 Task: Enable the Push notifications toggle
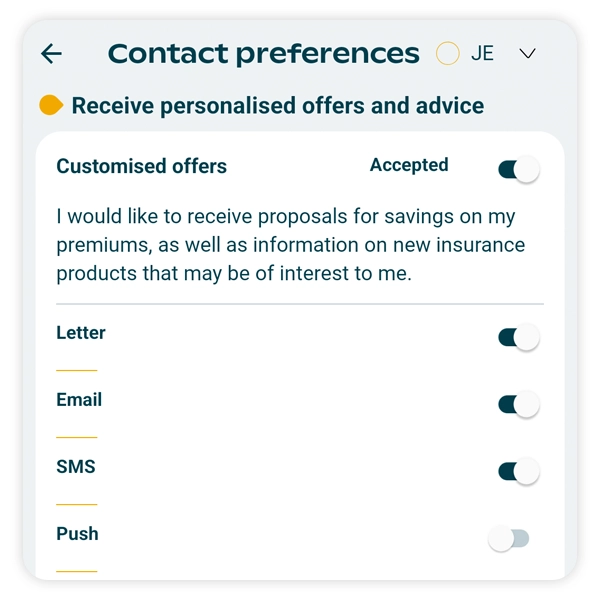coord(508,540)
